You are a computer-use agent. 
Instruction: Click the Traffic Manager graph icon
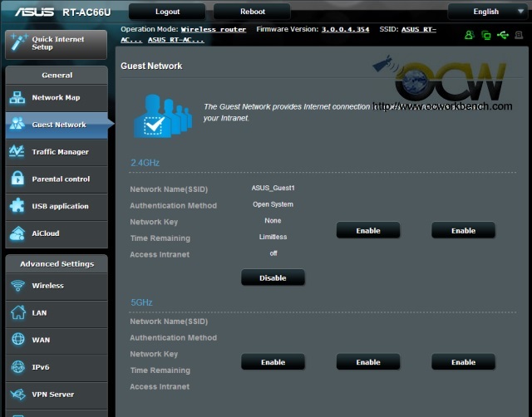coord(17,151)
